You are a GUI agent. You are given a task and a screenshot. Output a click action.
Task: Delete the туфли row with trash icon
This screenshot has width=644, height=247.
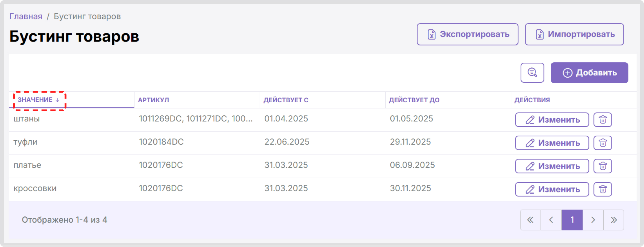602,143
